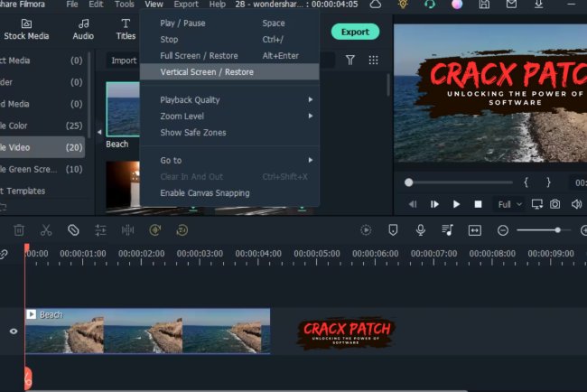Switch to the Audio tab

pos(83,30)
